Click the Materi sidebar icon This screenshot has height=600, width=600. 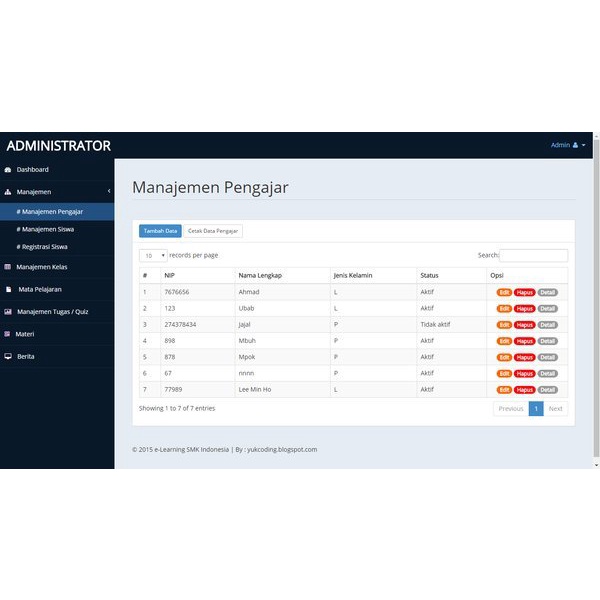click(8, 334)
